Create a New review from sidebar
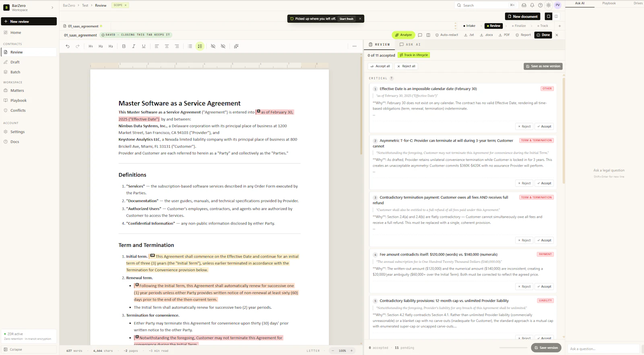The height and width of the screenshot is (355, 644). tap(29, 21)
